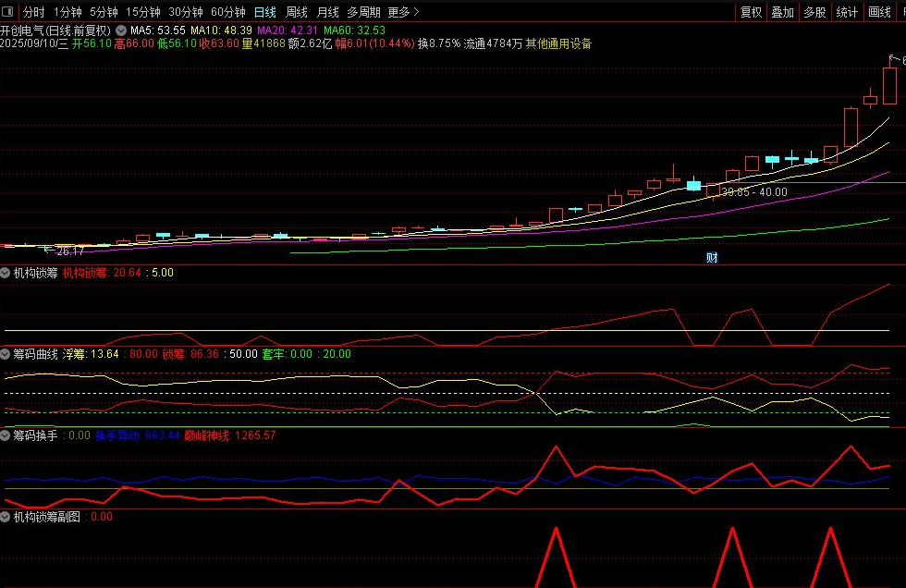This screenshot has width=906, height=588.
Task: Select the 1分钟 period tab
Action: click(x=67, y=12)
